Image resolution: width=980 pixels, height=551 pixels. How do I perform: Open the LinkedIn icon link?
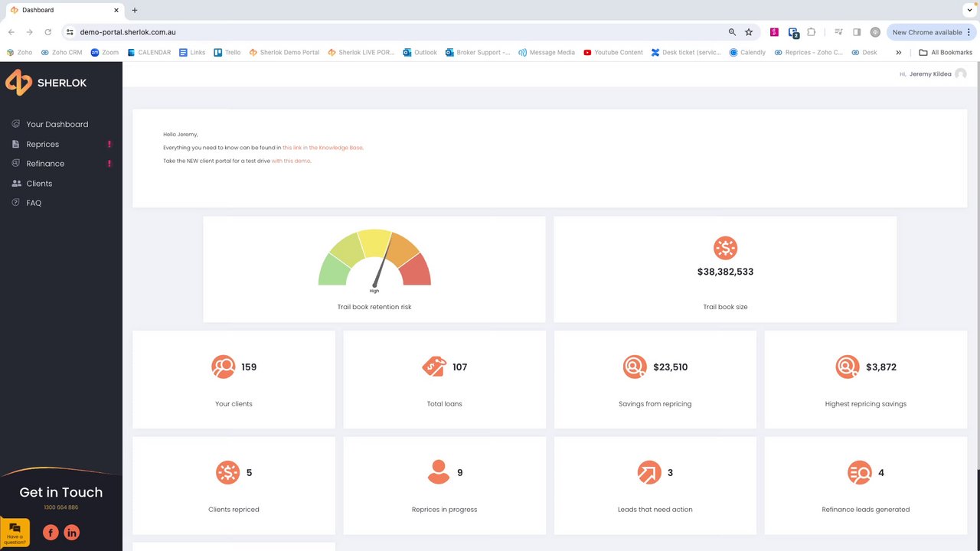pos(72,533)
